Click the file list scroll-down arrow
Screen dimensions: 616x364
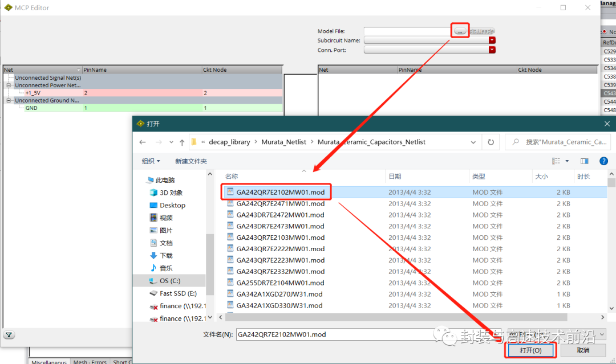pyautogui.click(x=611, y=308)
